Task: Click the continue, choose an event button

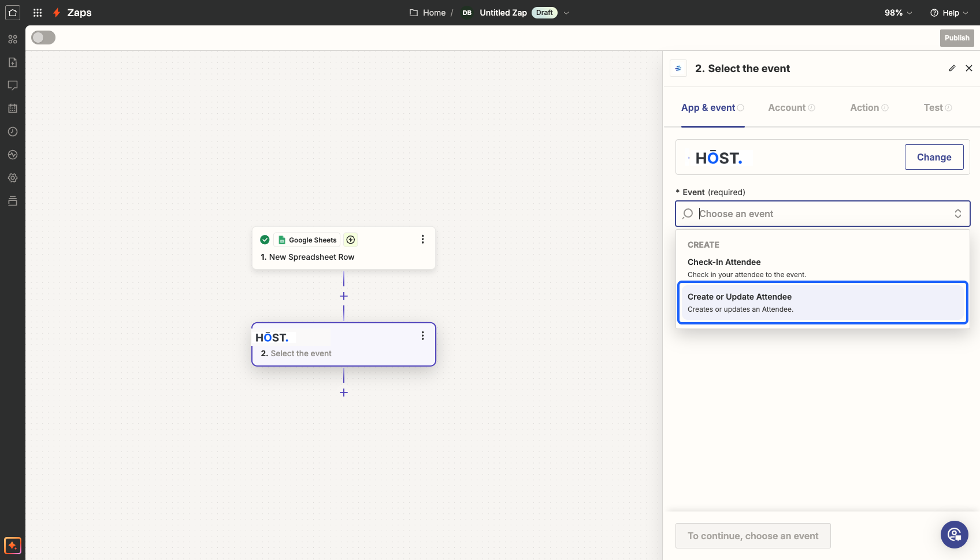Action: click(753, 536)
